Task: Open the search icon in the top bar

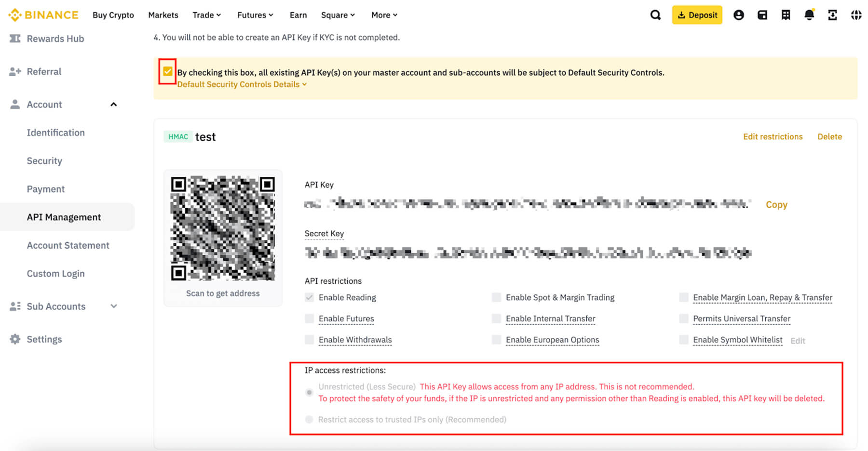Action: (655, 15)
